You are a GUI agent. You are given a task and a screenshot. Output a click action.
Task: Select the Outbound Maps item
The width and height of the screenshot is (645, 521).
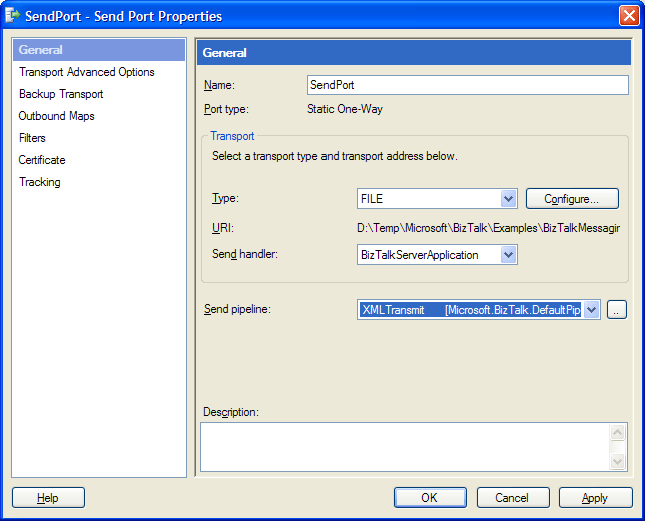56,116
